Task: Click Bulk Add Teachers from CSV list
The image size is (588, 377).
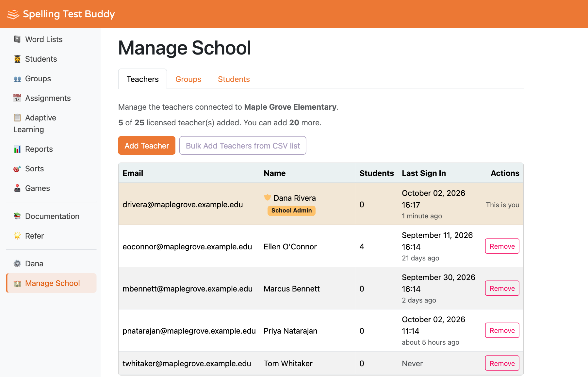Action: coord(243,146)
